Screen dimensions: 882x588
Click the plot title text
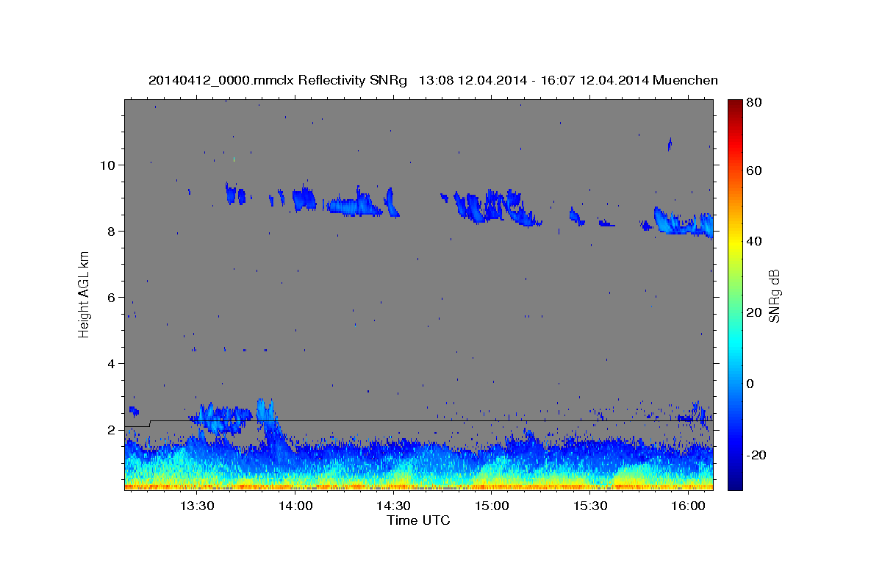click(433, 80)
